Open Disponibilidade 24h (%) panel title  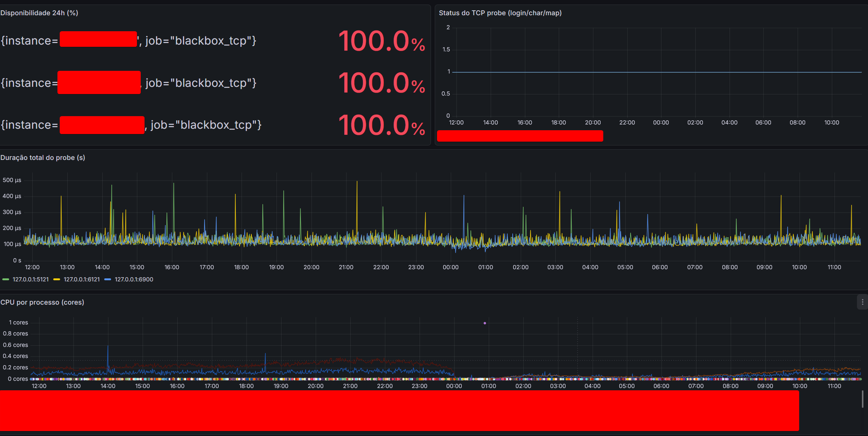pyautogui.click(x=39, y=13)
